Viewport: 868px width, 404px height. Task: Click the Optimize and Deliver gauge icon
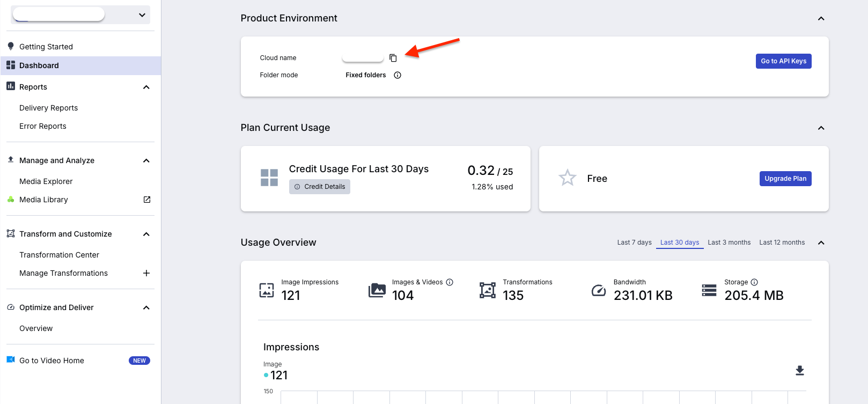click(x=11, y=307)
